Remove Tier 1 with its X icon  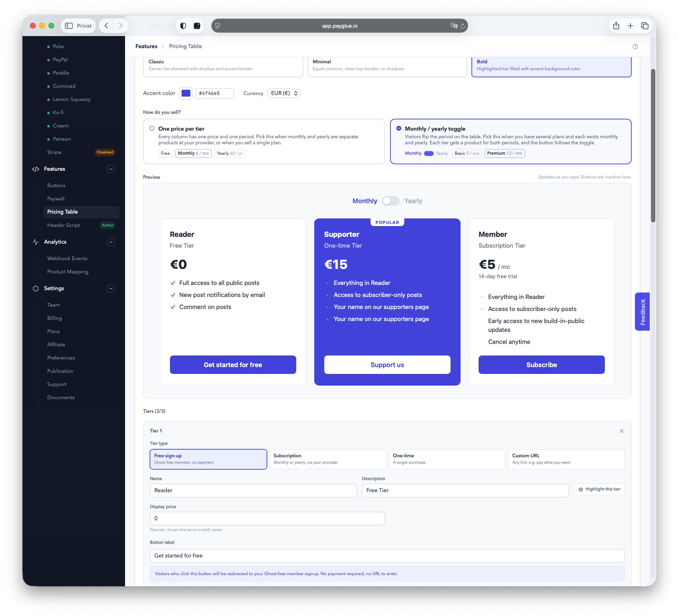(622, 431)
